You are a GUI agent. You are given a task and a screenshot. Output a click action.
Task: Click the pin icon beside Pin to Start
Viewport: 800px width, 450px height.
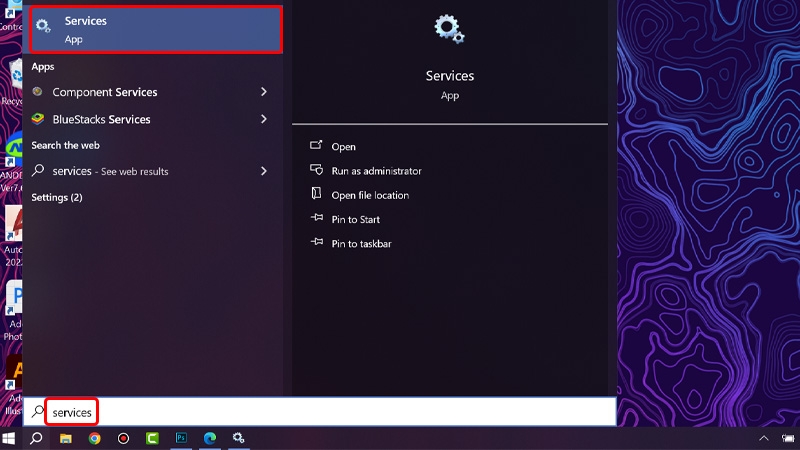317,218
